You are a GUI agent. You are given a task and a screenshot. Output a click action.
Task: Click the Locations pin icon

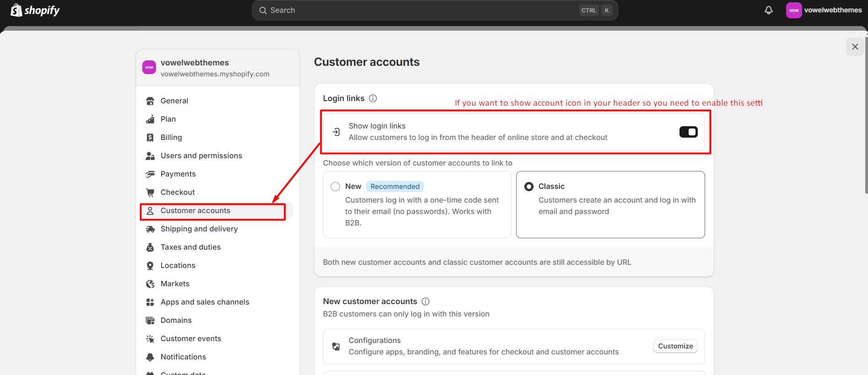[x=150, y=266]
